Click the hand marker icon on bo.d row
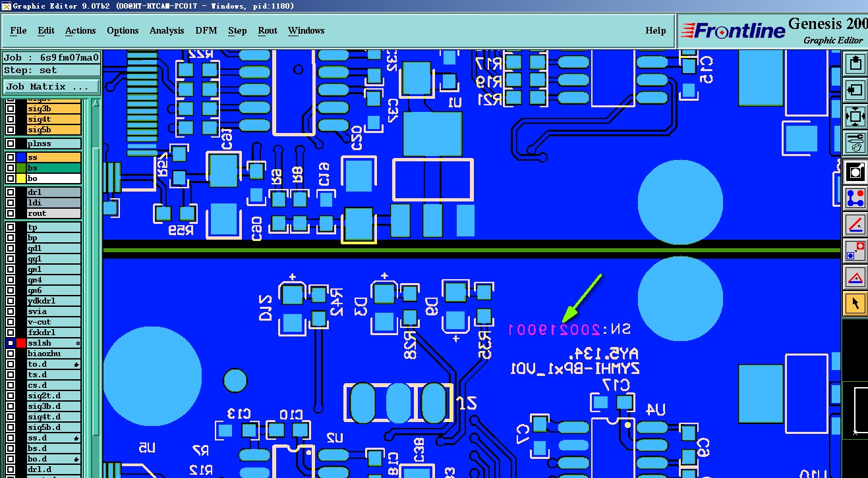Screen dimensions: 868x478 click(x=77, y=459)
